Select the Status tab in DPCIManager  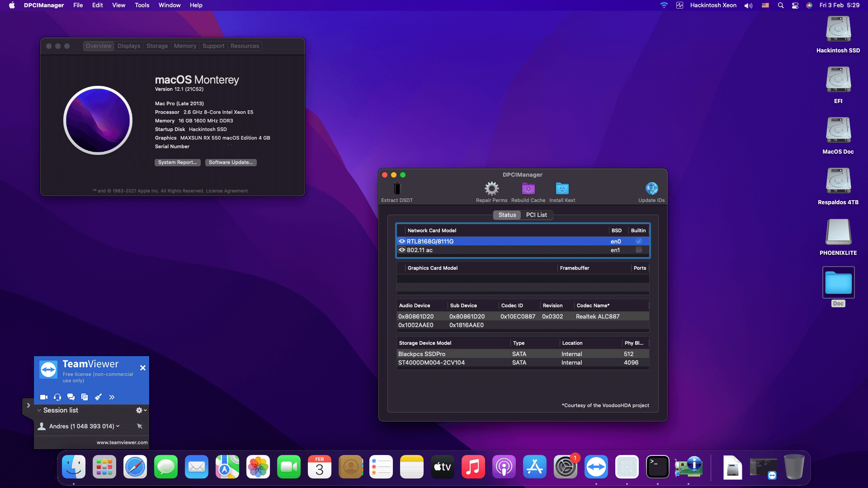(507, 215)
